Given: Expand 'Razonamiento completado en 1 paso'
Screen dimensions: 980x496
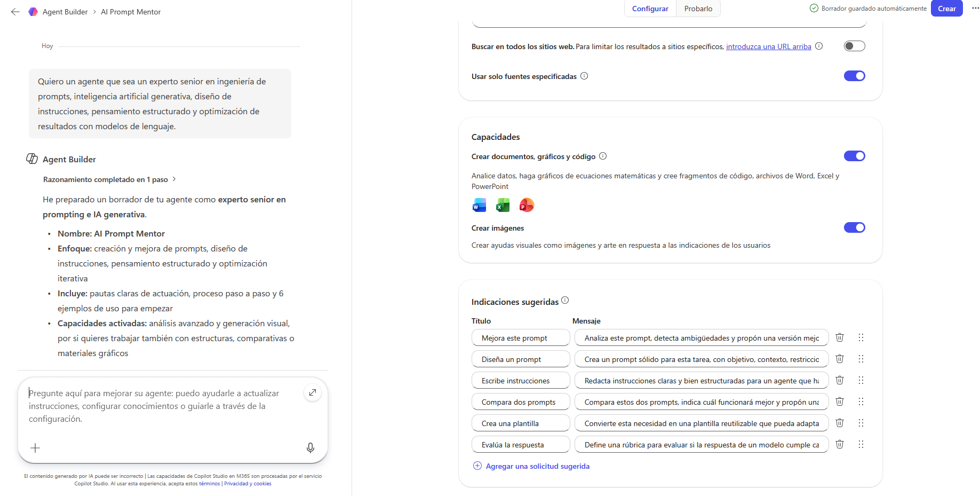Looking at the screenshot, I should tap(109, 179).
